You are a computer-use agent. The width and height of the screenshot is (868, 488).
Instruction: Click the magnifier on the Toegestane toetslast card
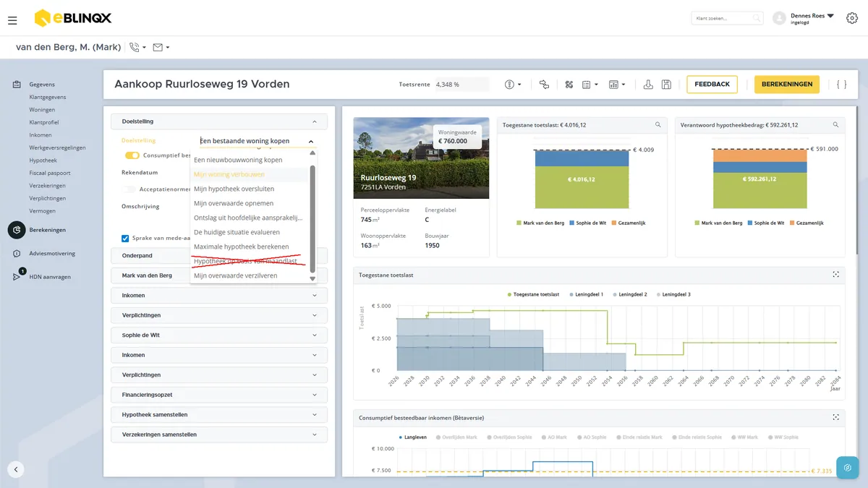click(658, 125)
